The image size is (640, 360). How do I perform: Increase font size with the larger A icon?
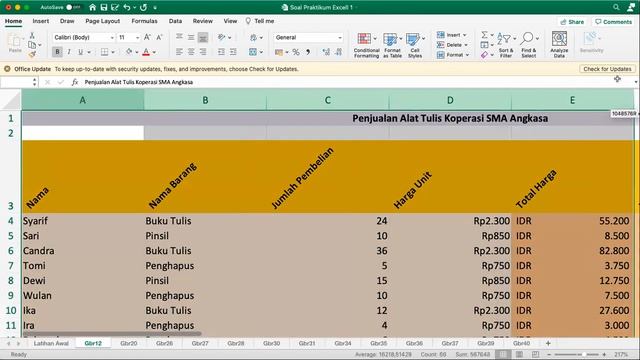147,37
